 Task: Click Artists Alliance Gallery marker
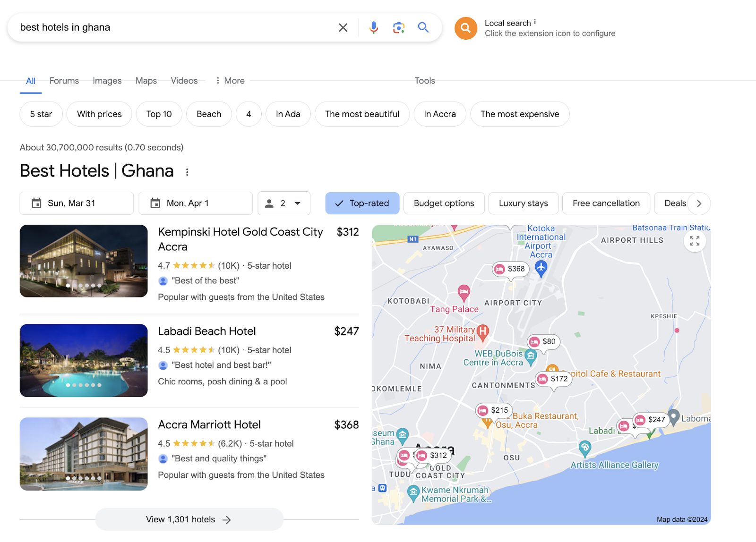click(585, 448)
